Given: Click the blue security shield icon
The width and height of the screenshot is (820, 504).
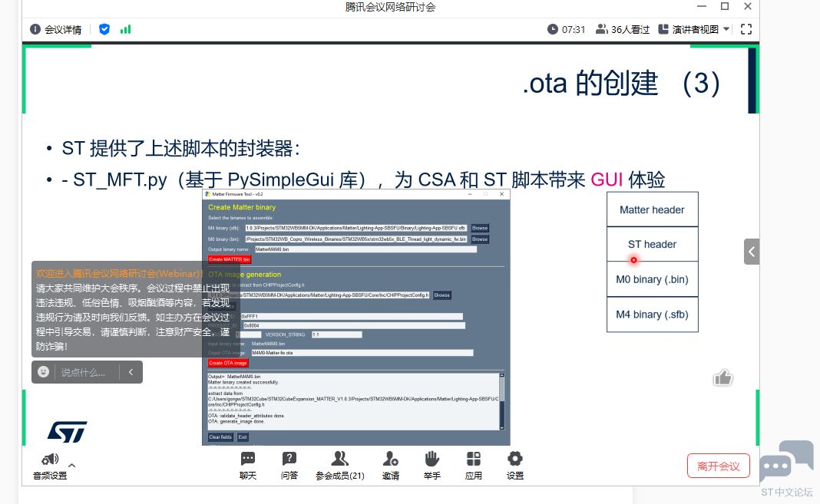Looking at the screenshot, I should [104, 29].
